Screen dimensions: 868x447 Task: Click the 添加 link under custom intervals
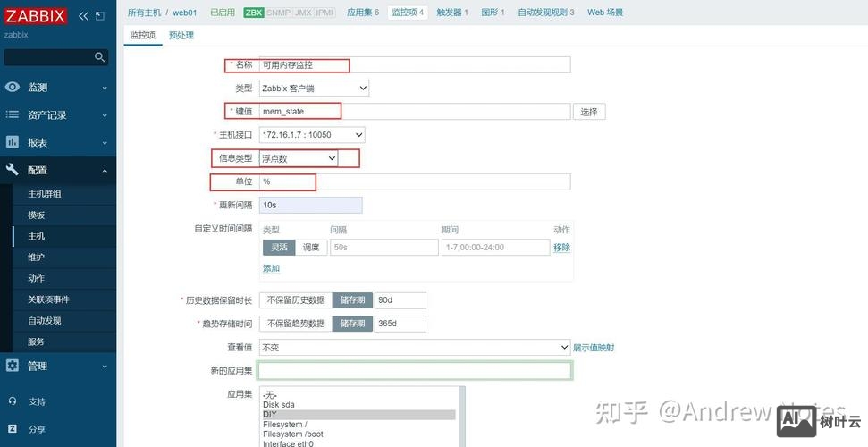pyautogui.click(x=271, y=268)
